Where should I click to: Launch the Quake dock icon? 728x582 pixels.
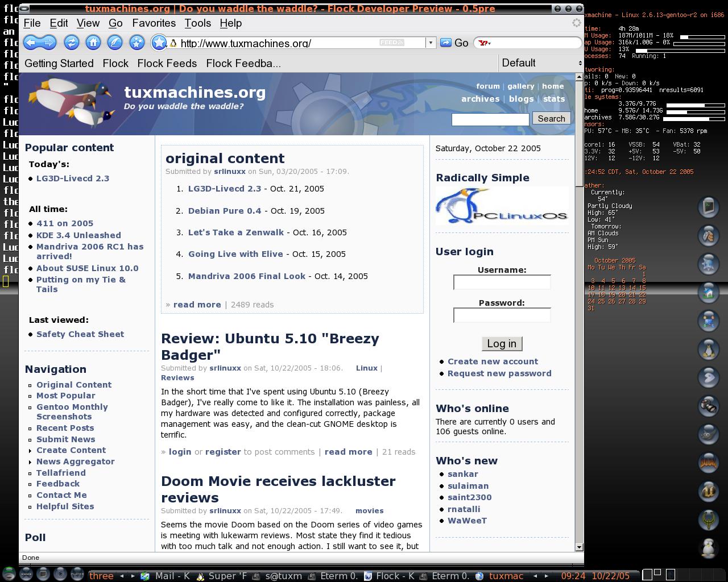(709, 519)
